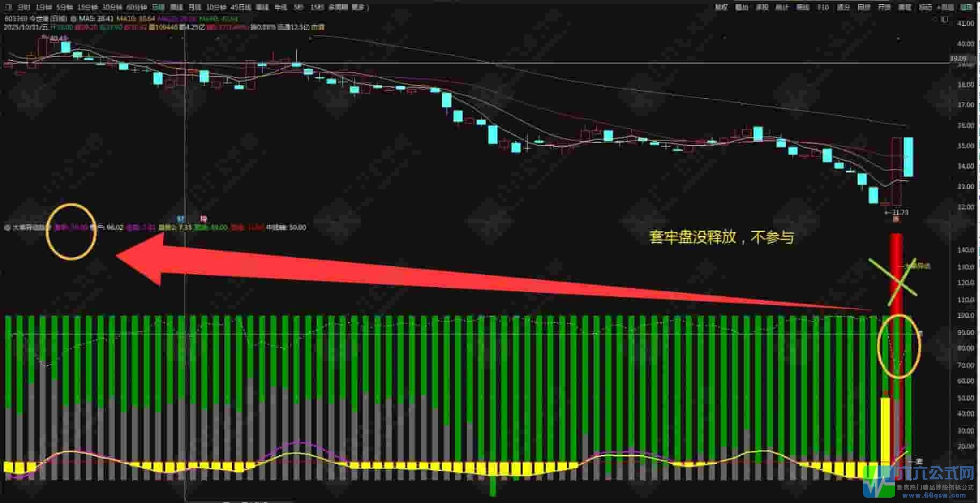This screenshot has height=503, width=980.
Task: Open settings gear beside the MA5 label
Action: [74, 18]
